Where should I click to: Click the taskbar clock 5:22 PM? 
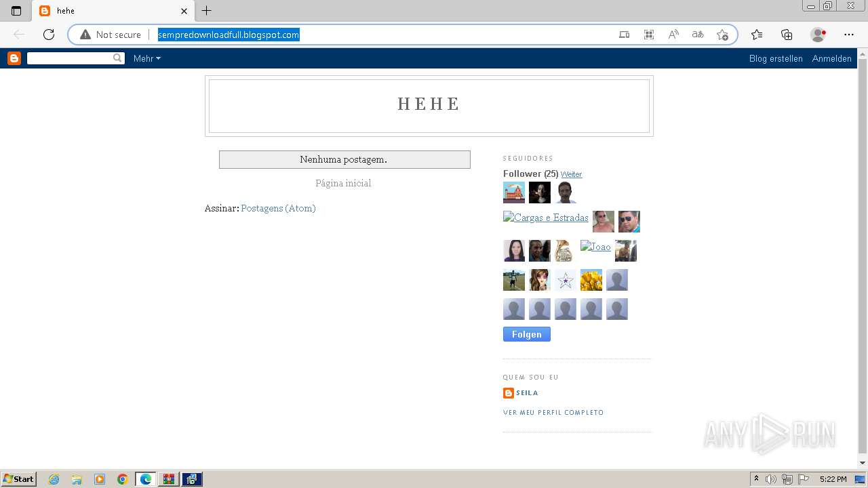click(x=833, y=479)
